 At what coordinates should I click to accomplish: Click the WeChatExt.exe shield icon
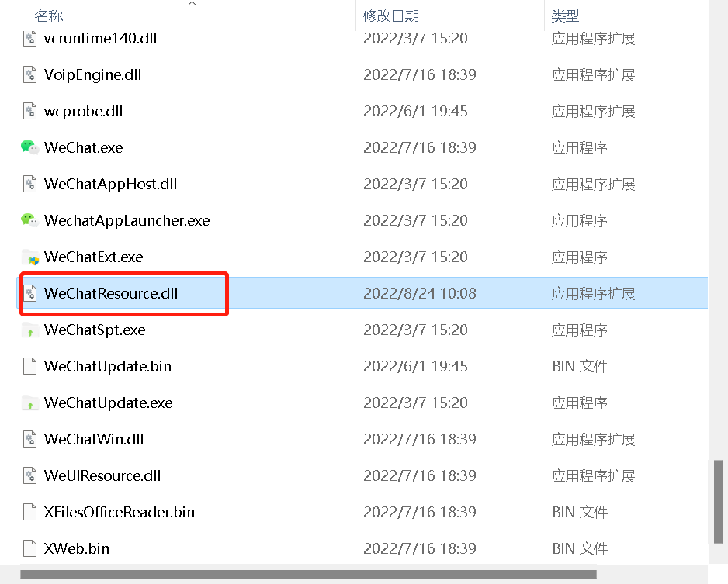(29, 257)
